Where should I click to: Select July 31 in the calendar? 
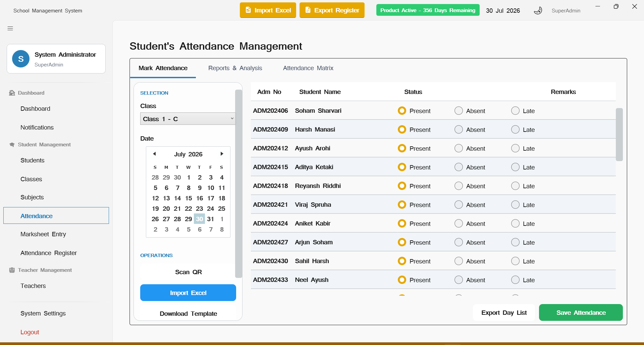[x=210, y=219]
